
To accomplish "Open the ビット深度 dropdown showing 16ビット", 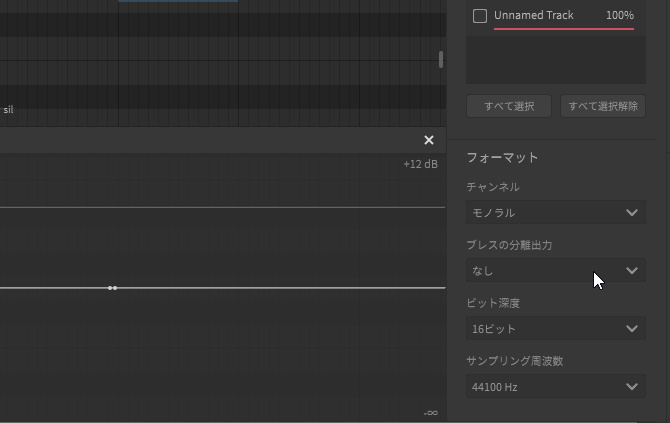I will pyautogui.click(x=555, y=329).
